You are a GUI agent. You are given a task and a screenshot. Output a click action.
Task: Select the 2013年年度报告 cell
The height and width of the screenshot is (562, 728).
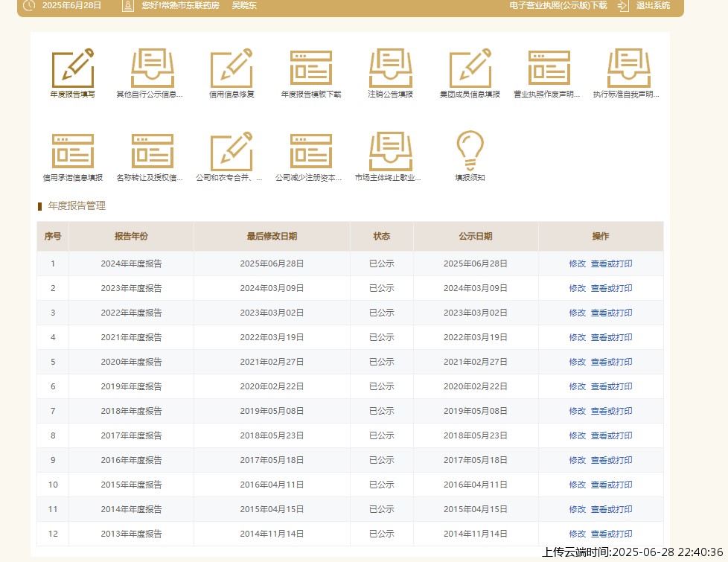coord(132,534)
